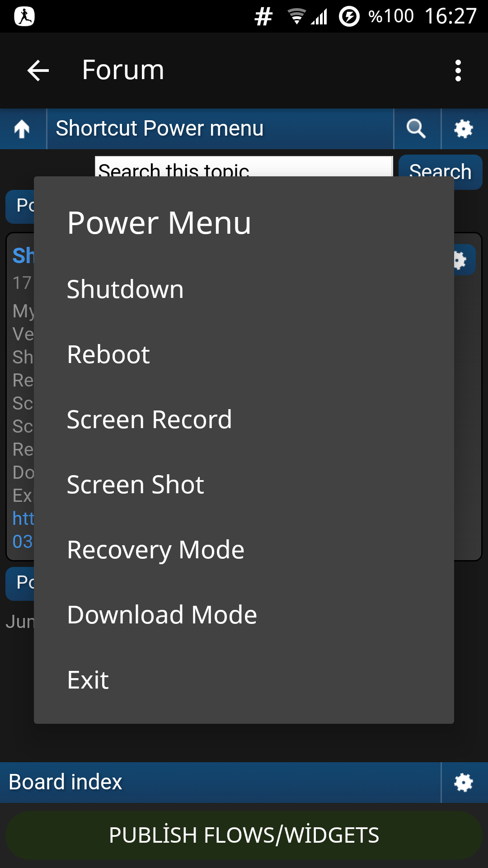Open the Board index link
Viewport: 488px width, 868px height.
[x=66, y=782]
